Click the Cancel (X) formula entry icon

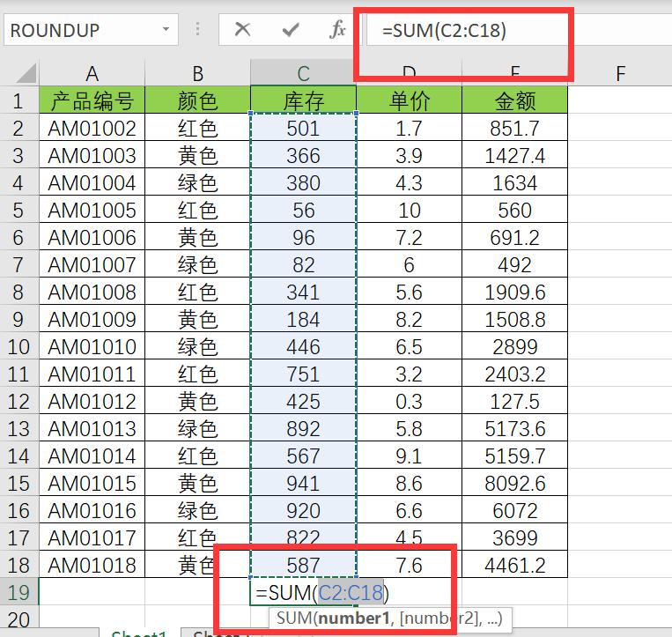(x=243, y=30)
